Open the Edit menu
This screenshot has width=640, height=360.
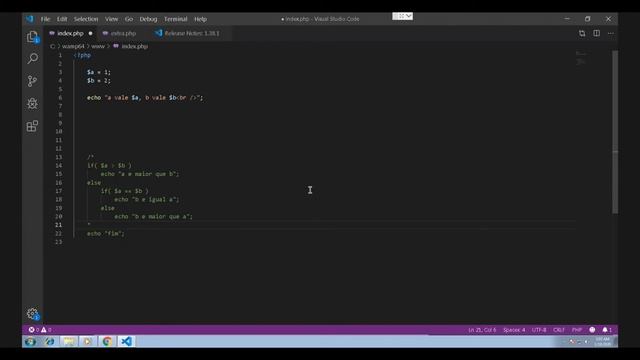pyautogui.click(x=62, y=19)
